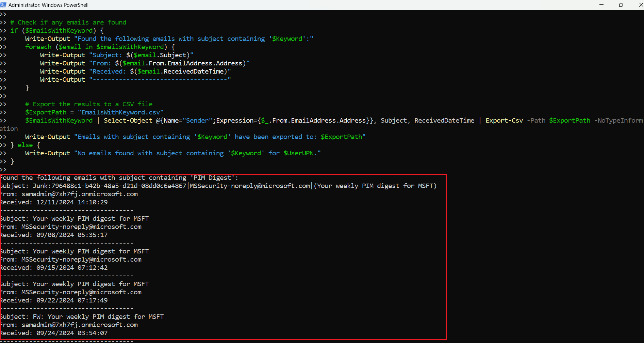Click the PowerShell icon in the title bar
The height and width of the screenshot is (343, 644).
point(3,5)
